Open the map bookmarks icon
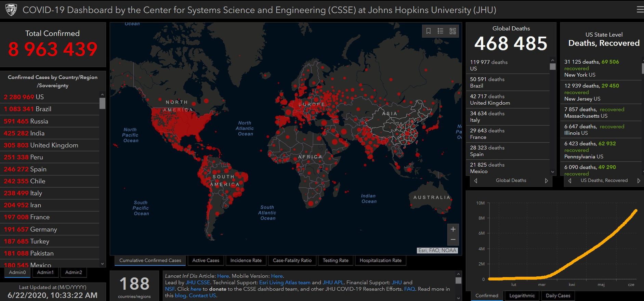 428,31
